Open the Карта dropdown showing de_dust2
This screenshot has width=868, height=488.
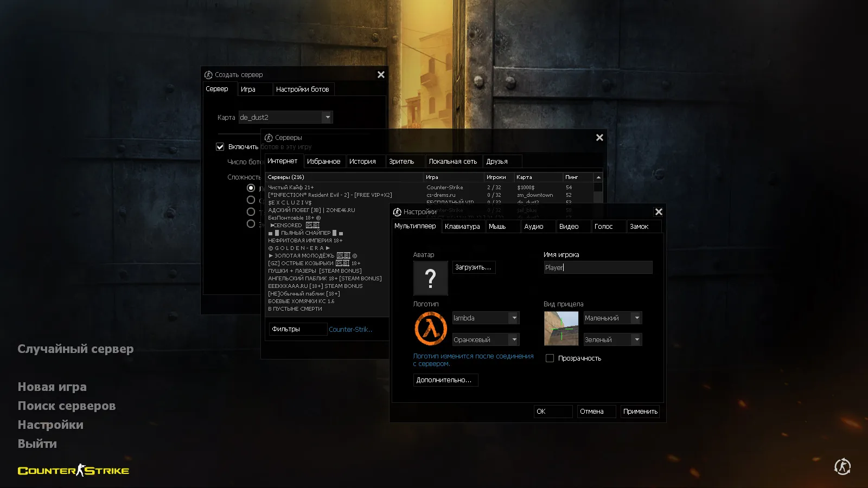(328, 117)
